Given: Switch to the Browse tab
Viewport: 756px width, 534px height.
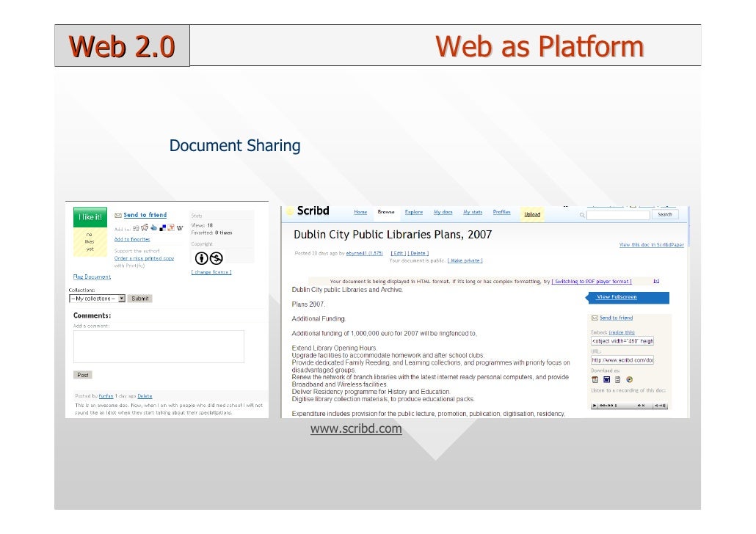Looking at the screenshot, I should pos(386,212).
